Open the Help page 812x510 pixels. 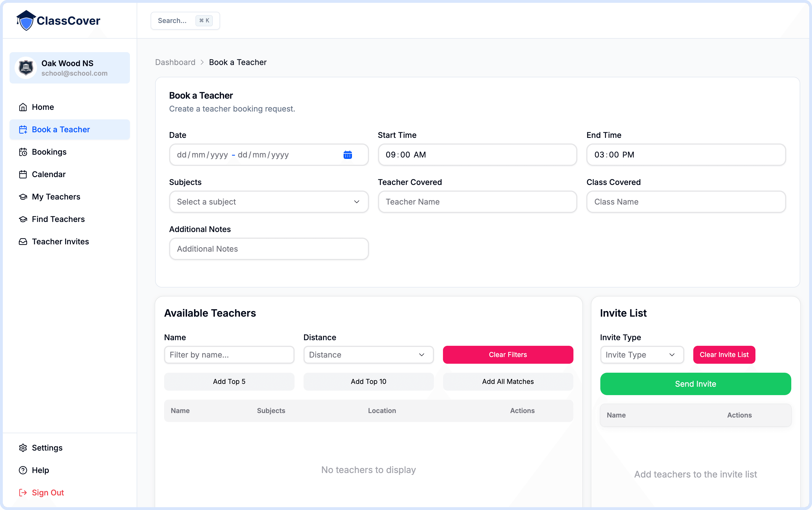(x=70, y=470)
